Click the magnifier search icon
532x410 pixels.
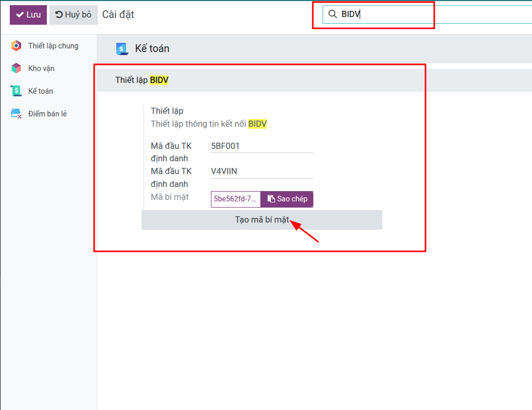[332, 14]
